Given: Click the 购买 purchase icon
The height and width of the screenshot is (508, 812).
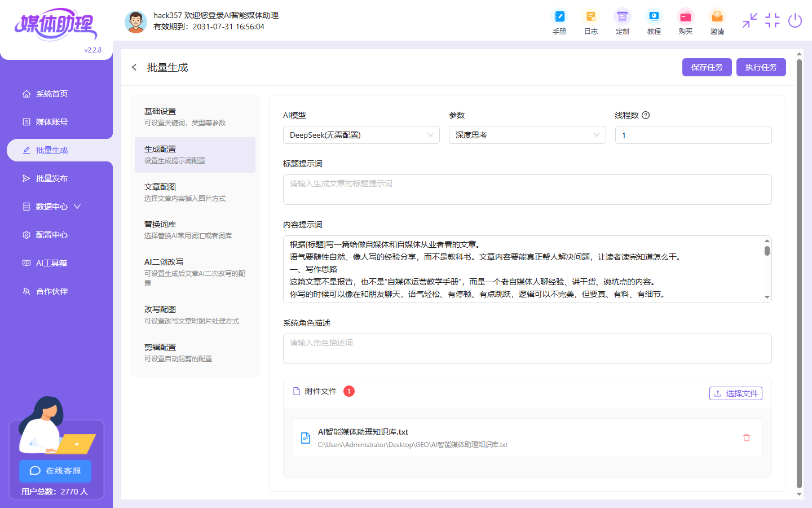Looking at the screenshot, I should 686,21.
